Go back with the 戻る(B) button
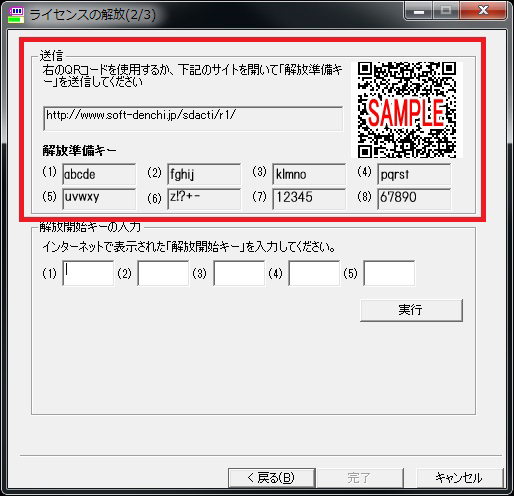This screenshot has width=514, height=496. point(272,478)
